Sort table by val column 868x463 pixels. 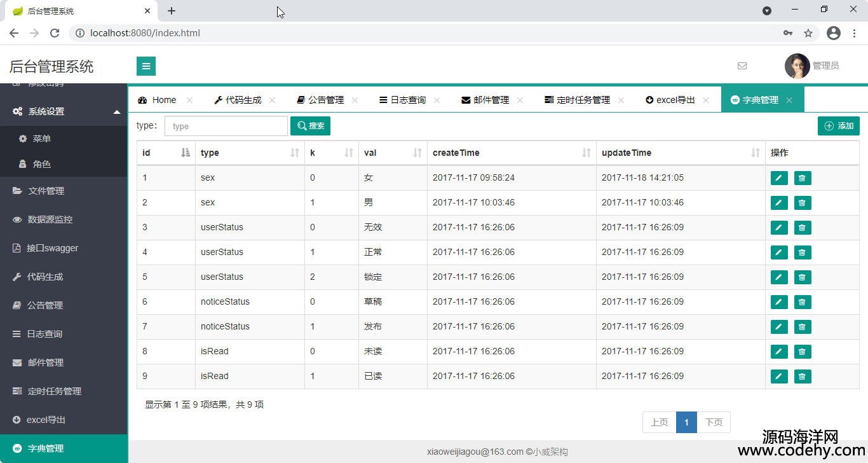coord(393,153)
